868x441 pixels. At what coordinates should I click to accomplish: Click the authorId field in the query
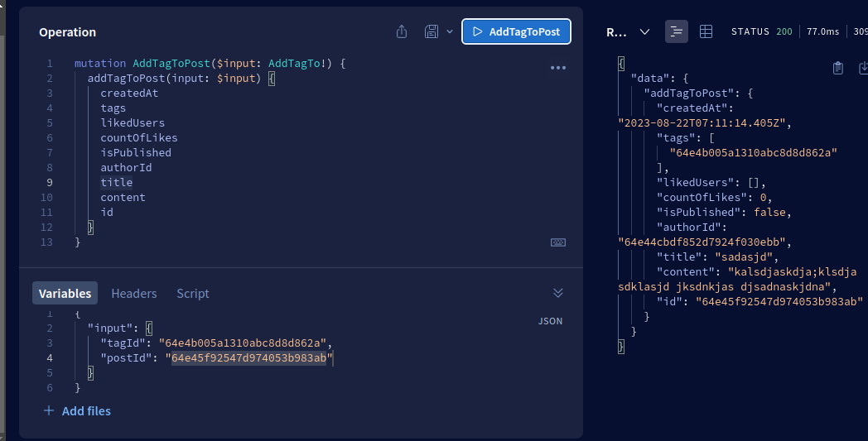126,168
